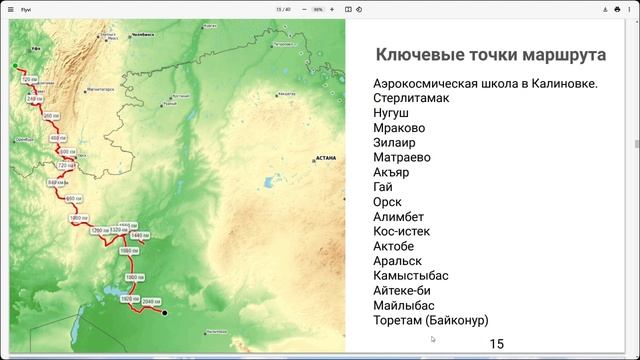Viewport: 640px width, 360px height.
Task: Click the 'Айтеке-би' list entry
Action: [402, 291]
